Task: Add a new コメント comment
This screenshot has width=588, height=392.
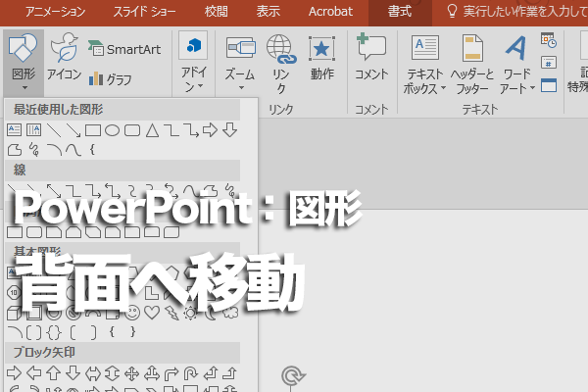Action: point(371,58)
